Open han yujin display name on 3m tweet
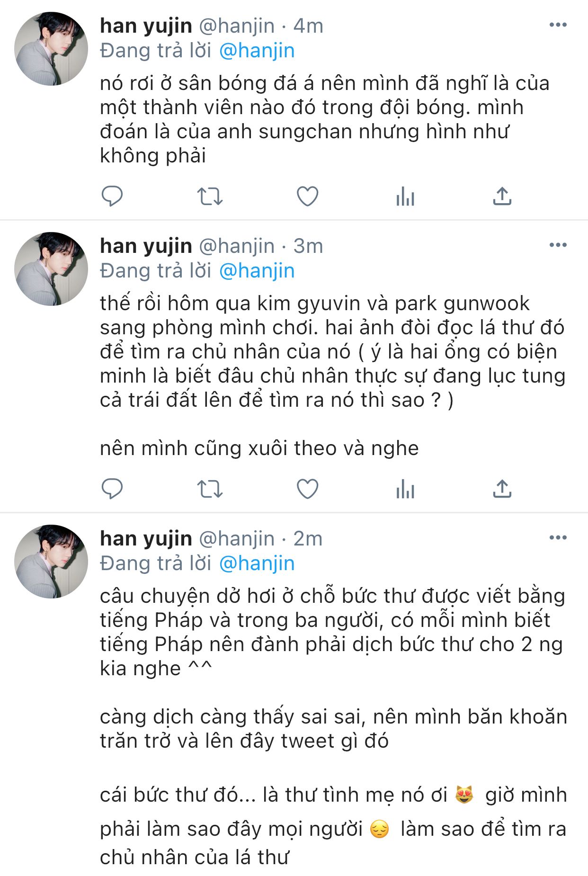Image resolution: width=588 pixels, height=876 pixels. pos(146,246)
